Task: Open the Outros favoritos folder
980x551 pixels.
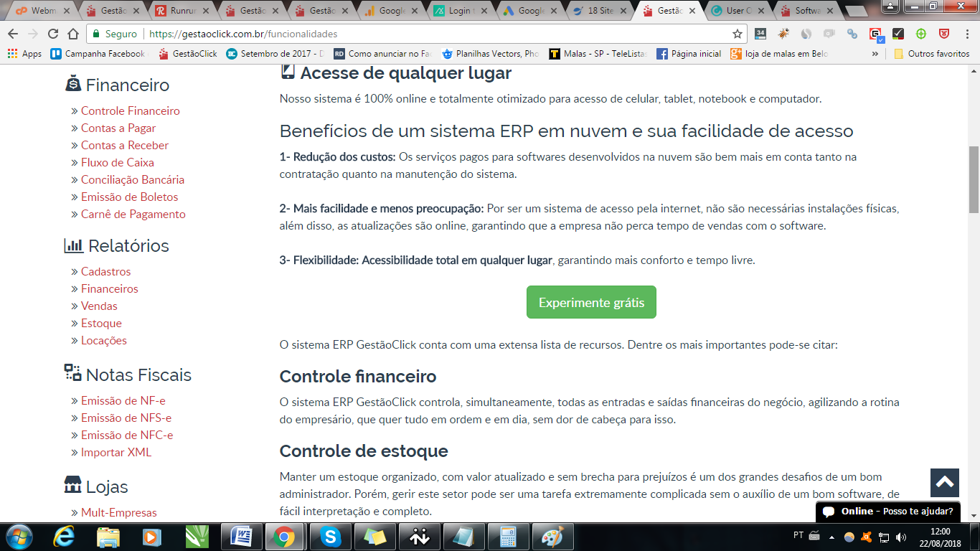Action: pos(931,54)
